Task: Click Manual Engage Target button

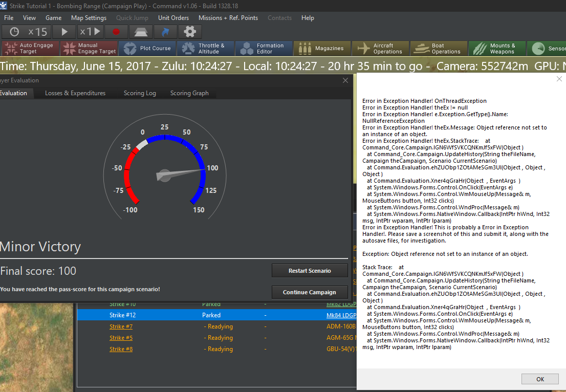Action: (x=89, y=49)
